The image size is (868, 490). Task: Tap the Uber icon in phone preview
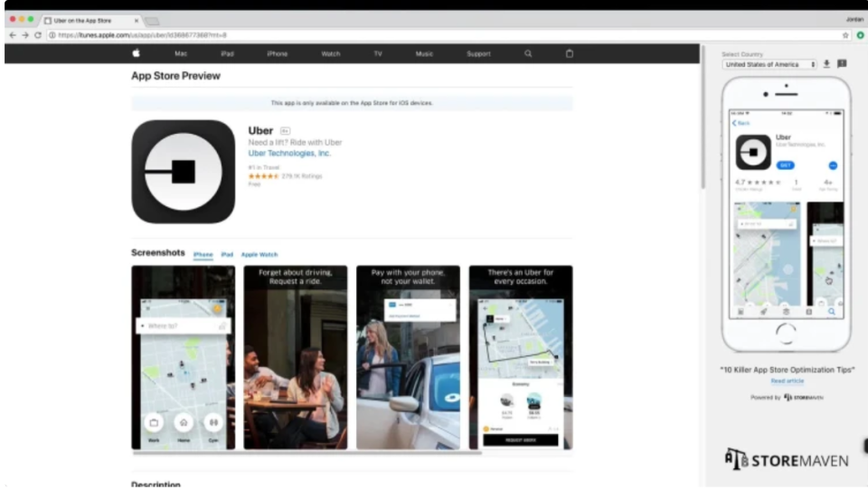click(753, 152)
